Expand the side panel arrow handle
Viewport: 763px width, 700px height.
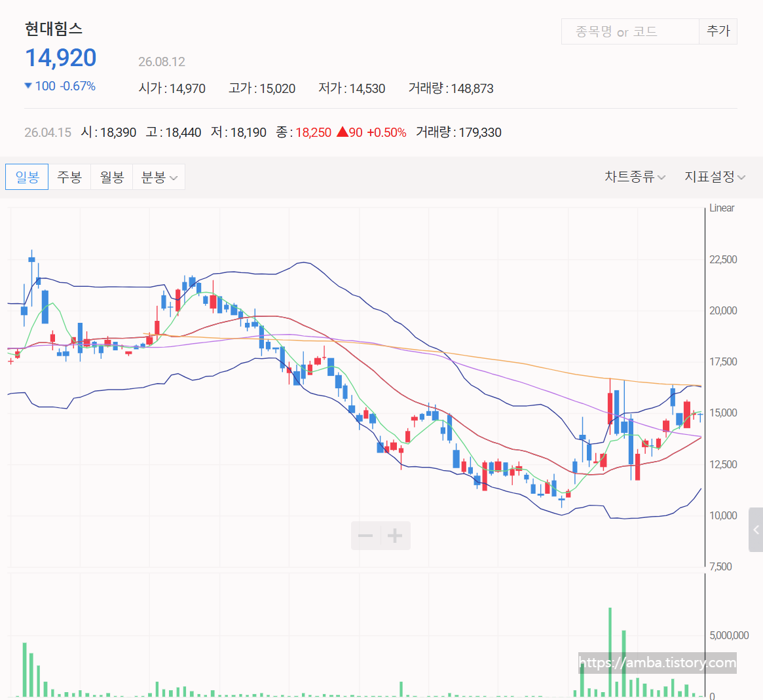[756, 530]
